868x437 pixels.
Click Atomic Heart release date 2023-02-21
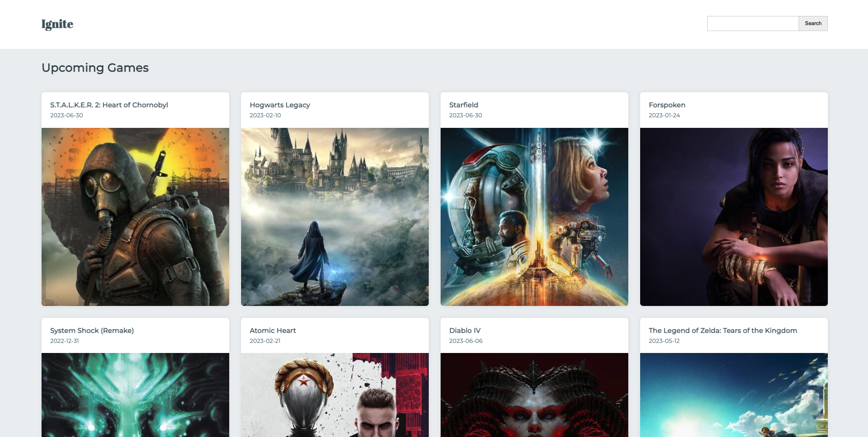click(x=265, y=341)
